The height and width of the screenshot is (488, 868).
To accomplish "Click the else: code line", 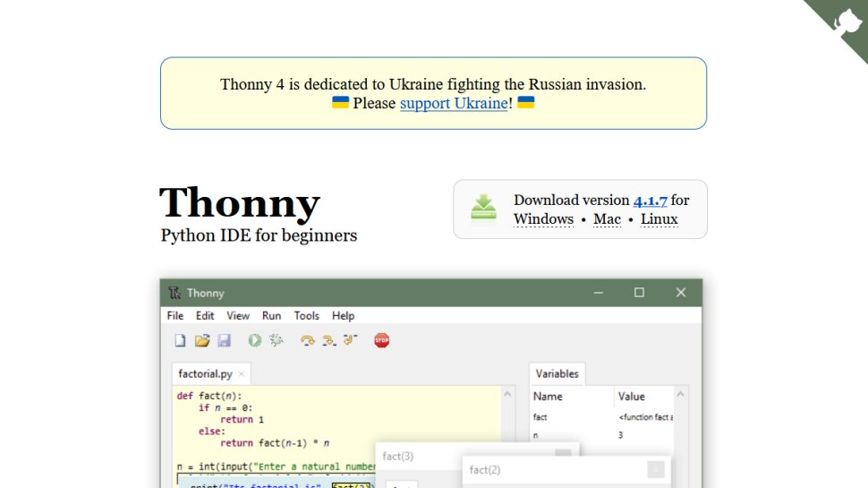I will coord(212,432).
